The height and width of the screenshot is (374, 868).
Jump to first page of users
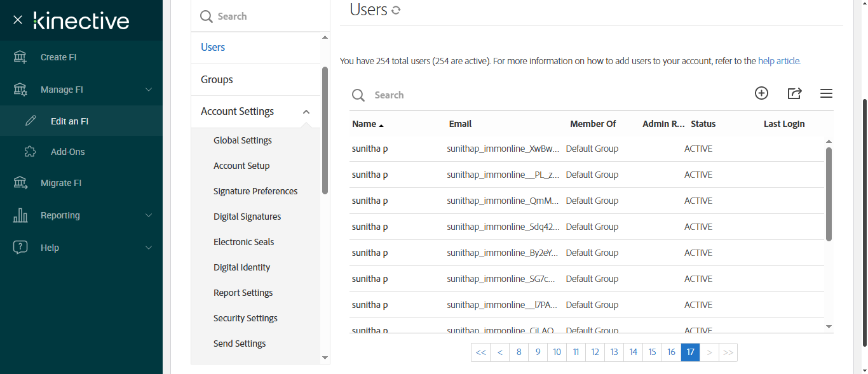[480, 352]
